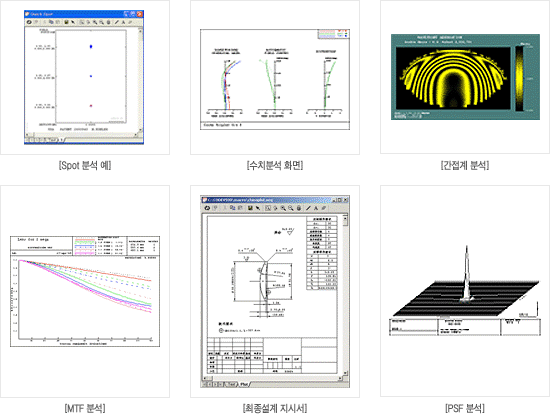This screenshot has height=414, width=550.
Task: Open the yellow interferogram fringe thumbnail
Action: [453, 77]
